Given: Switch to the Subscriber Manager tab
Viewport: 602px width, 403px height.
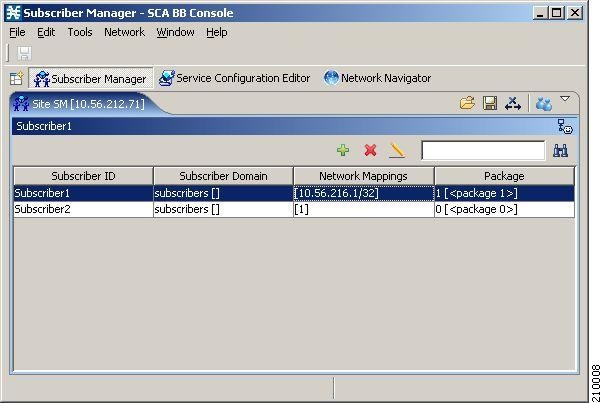Looking at the screenshot, I should (91, 78).
